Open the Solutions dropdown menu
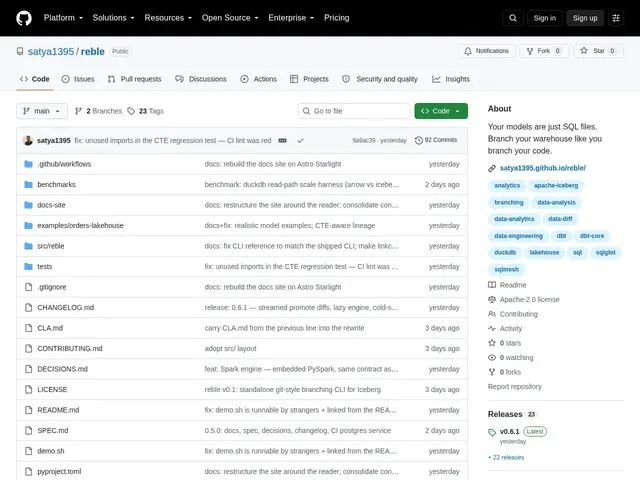This screenshot has height=480, width=640. click(x=113, y=18)
